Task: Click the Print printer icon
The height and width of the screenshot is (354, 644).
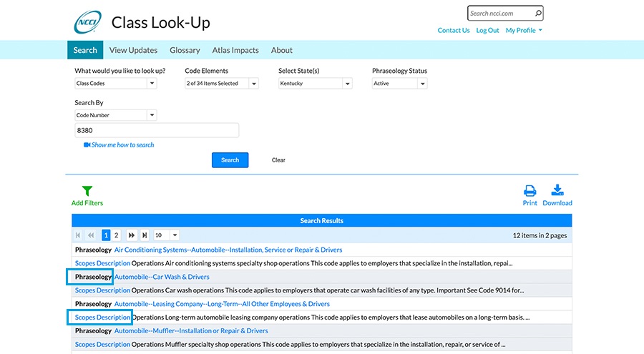Action: tap(530, 190)
